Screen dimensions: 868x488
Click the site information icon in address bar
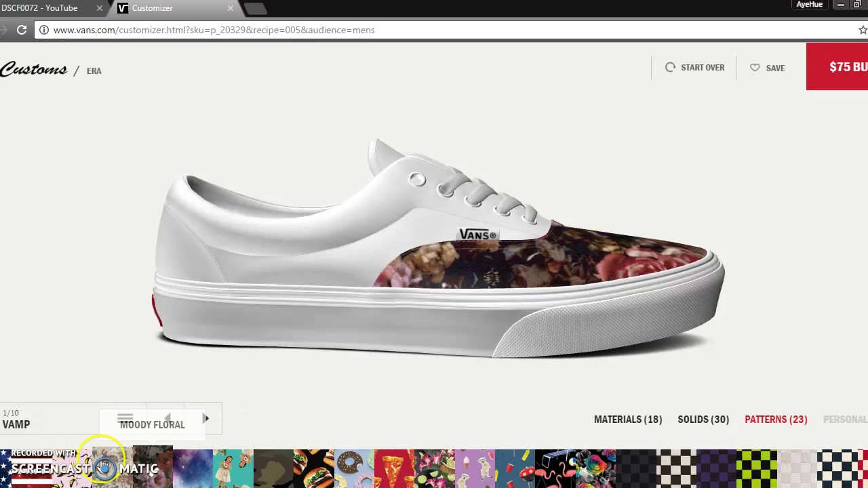point(44,30)
